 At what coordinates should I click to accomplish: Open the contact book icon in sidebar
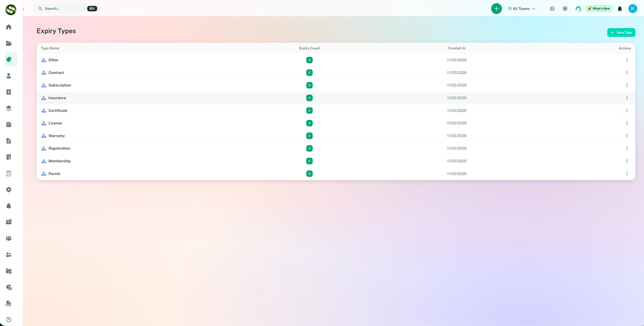[x=9, y=92]
